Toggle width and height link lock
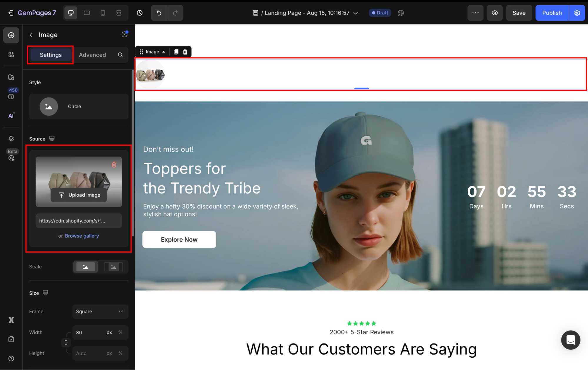 [66, 343]
